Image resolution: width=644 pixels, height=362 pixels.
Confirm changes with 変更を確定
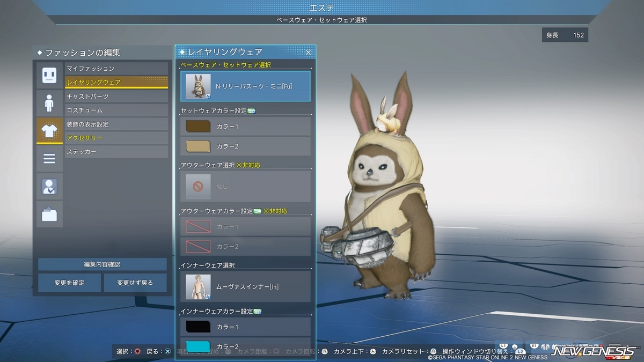tap(69, 283)
